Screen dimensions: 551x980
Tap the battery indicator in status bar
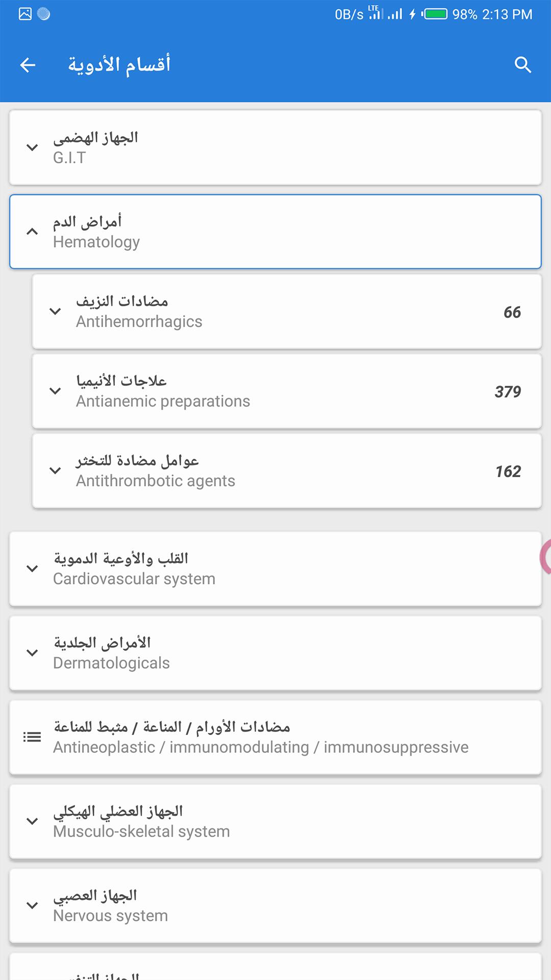click(435, 14)
